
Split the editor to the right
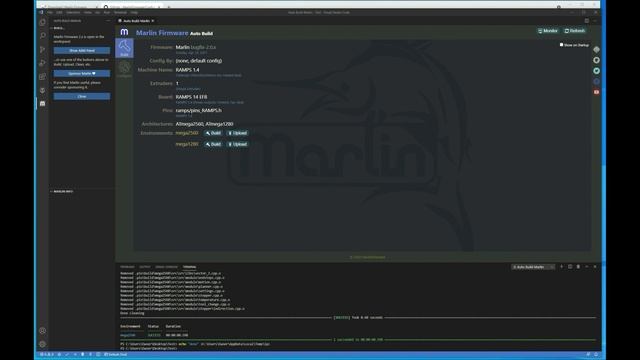click(x=587, y=21)
